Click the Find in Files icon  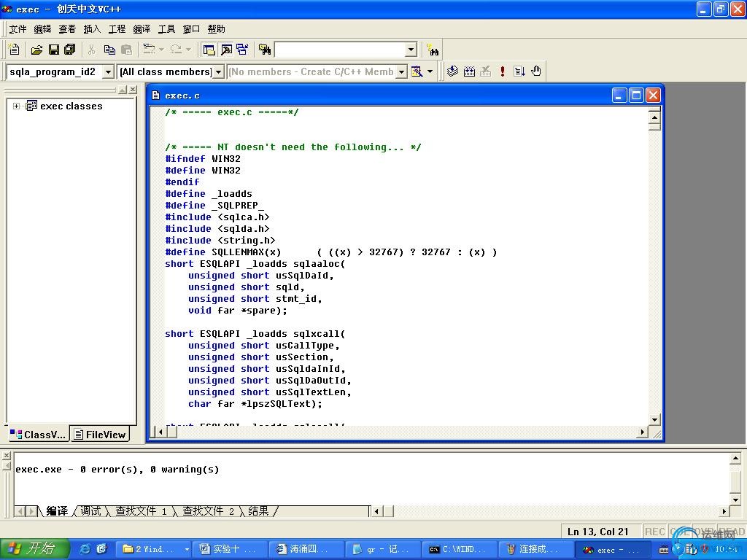265,49
